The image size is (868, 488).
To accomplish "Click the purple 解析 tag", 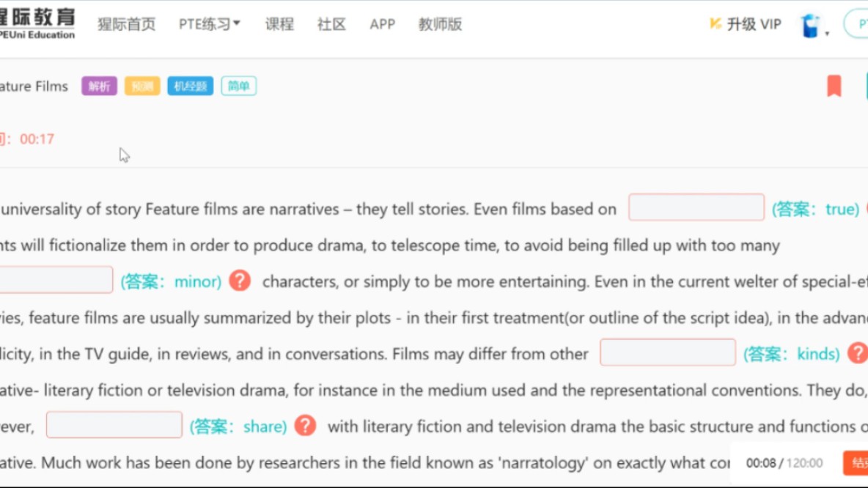I will pos(99,86).
